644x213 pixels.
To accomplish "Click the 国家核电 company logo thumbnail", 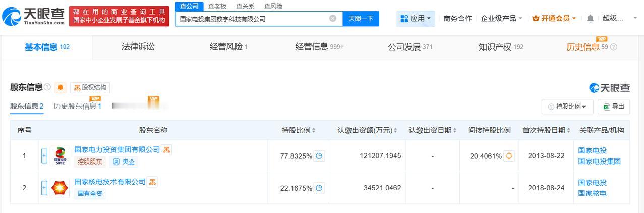I will tap(60, 188).
